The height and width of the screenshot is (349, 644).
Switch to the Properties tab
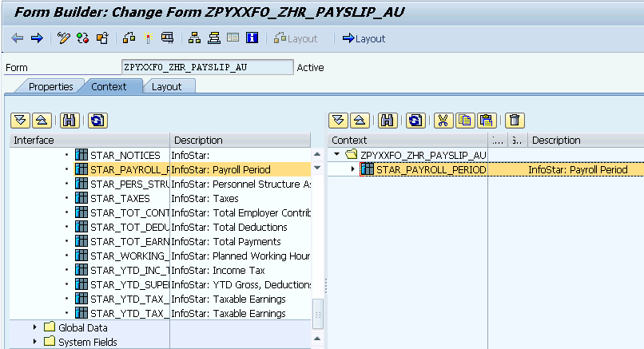tap(50, 86)
